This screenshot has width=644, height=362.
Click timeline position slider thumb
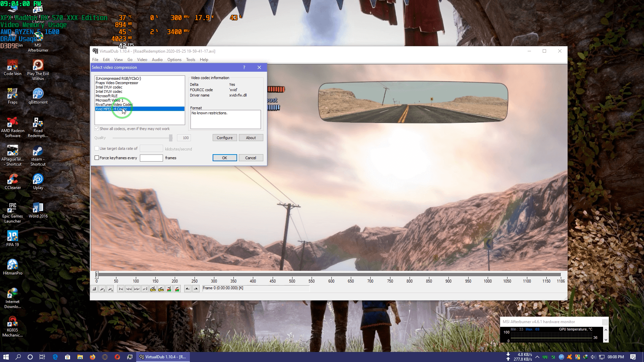97,275
